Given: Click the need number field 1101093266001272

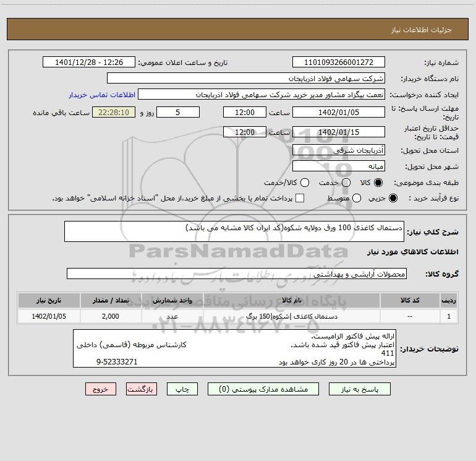Looking at the screenshot, I should point(339,62).
